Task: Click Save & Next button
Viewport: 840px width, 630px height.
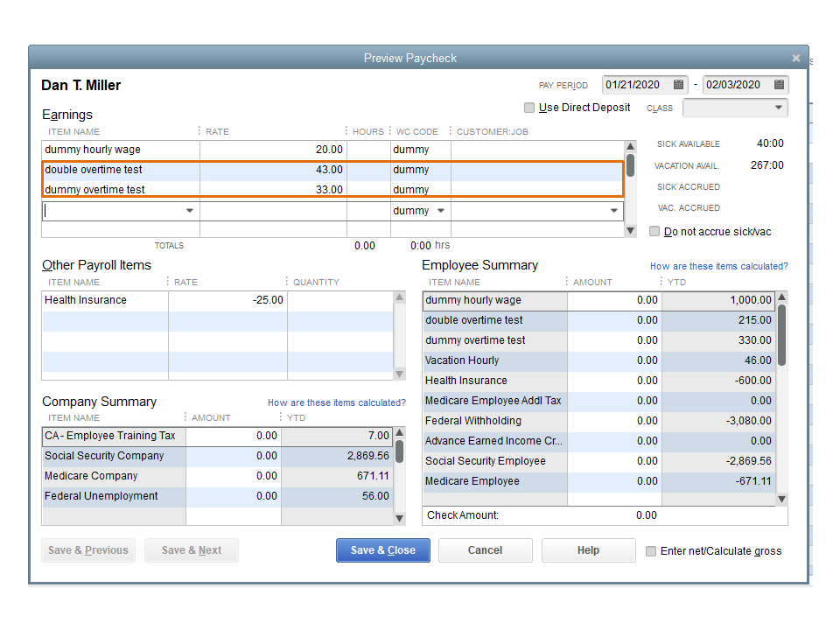Action: 192,550
